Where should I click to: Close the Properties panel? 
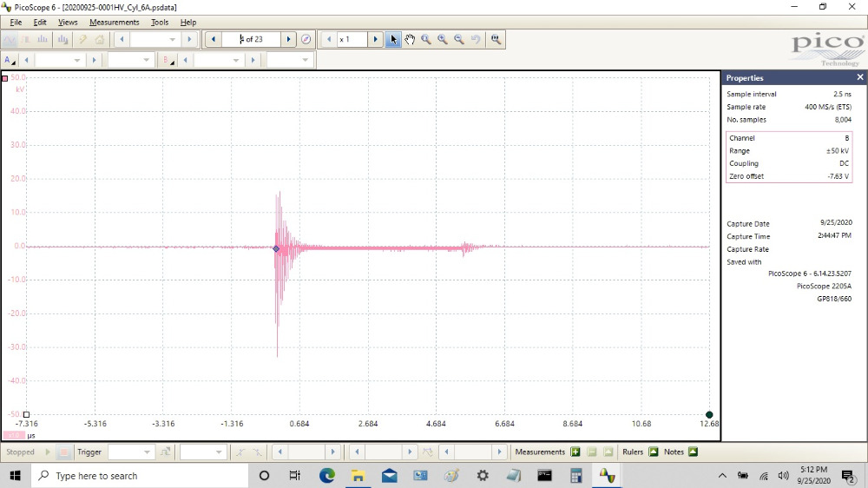860,77
